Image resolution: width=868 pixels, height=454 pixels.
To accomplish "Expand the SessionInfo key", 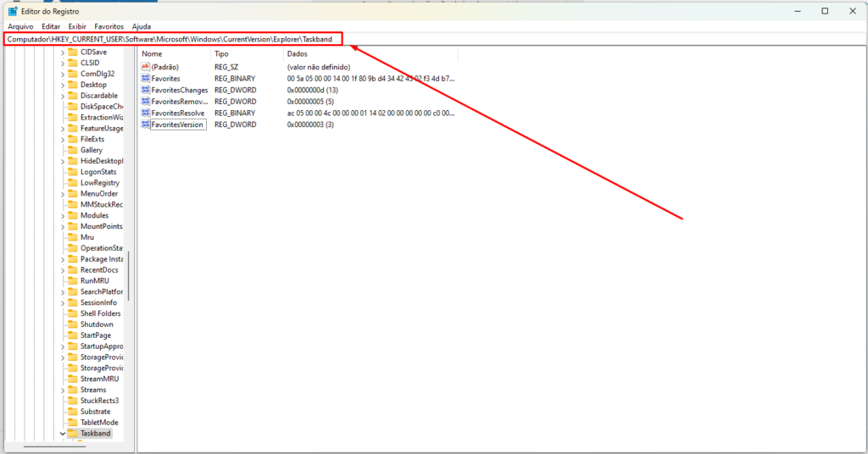I will [x=63, y=303].
